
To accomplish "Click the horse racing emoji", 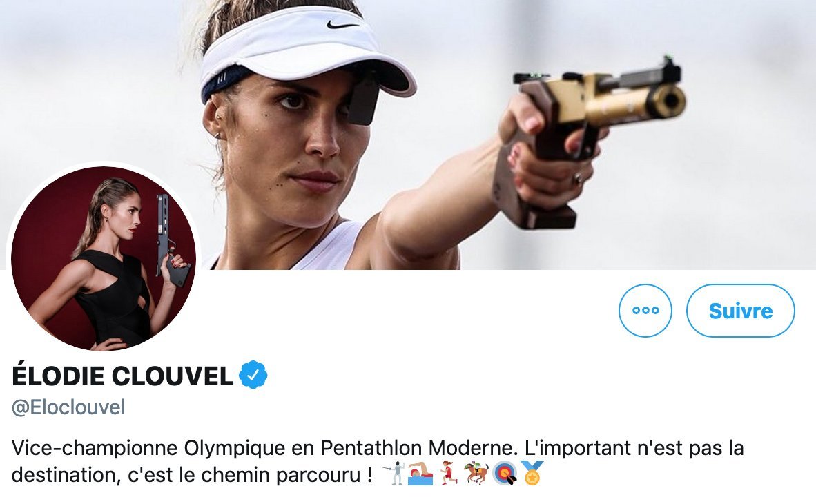I will (476, 474).
